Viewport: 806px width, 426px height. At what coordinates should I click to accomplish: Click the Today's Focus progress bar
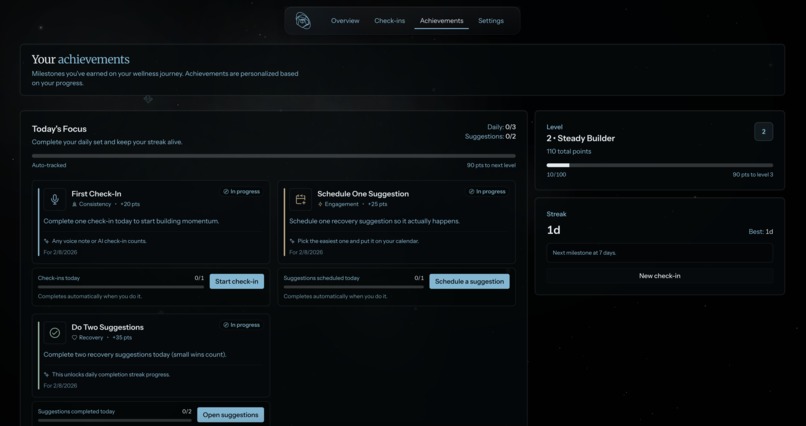point(273,156)
